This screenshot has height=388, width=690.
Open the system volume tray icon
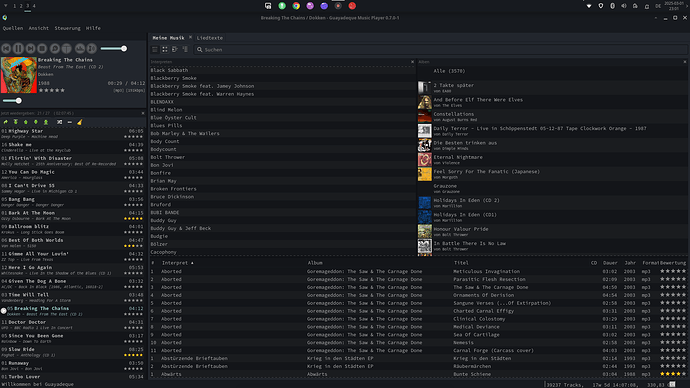coord(624,6)
